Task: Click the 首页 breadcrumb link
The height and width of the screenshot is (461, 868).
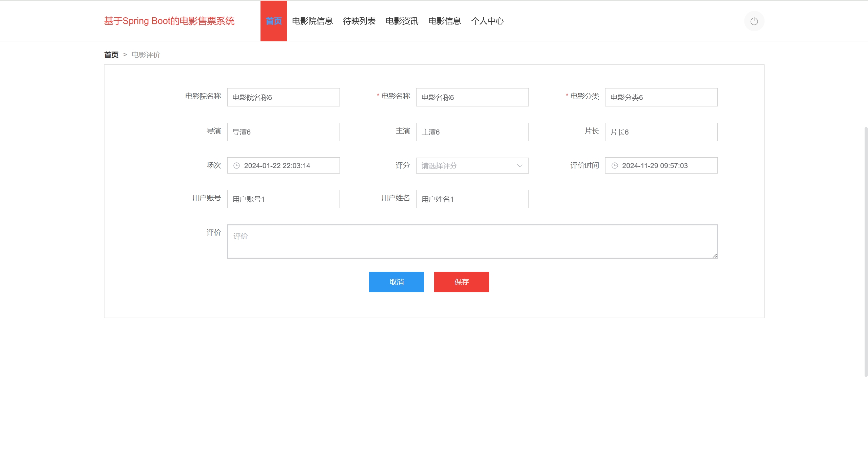Action: click(111, 55)
